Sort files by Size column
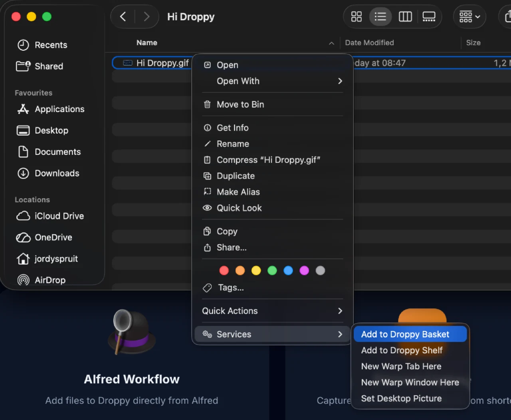The width and height of the screenshot is (511, 420). coord(473,43)
